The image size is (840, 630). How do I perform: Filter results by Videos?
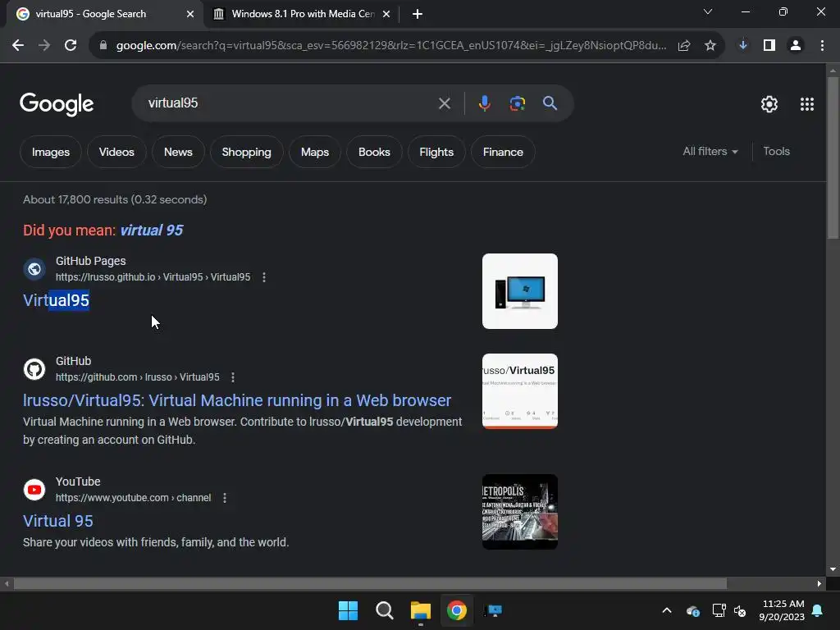pyautogui.click(x=116, y=152)
